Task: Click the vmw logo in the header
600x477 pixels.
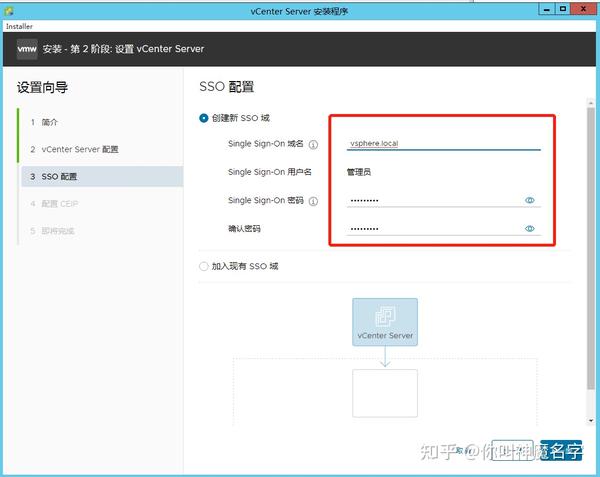Action: [x=27, y=49]
